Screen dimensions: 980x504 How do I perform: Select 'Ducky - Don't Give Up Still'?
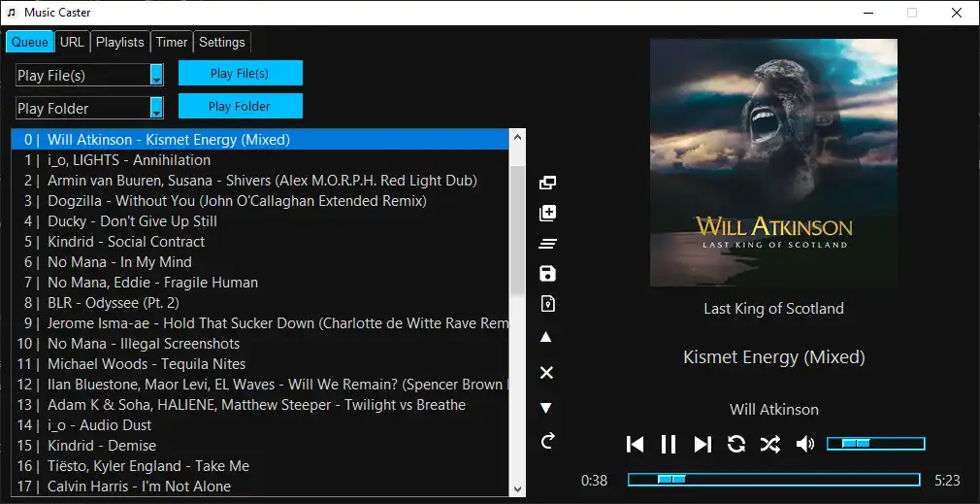pyautogui.click(x=260, y=221)
